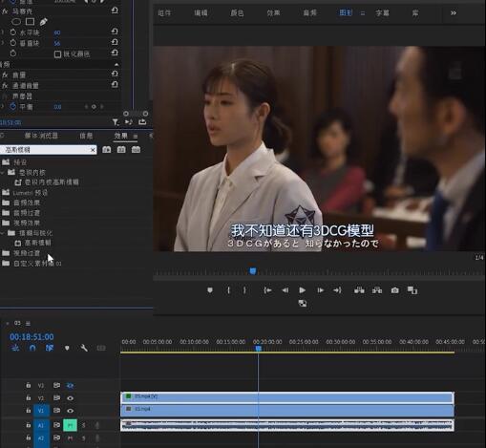The width and height of the screenshot is (486, 448).
Task: Select 高斯模糊 effect in 模糊与锐化
Action: (38, 243)
